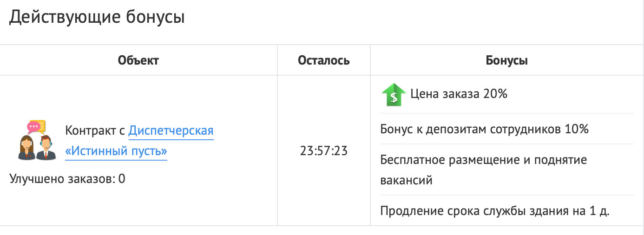Screen dimensions: 644x235
Task: Click the chat bubbles above dispatchers
Action: [x=36, y=127]
